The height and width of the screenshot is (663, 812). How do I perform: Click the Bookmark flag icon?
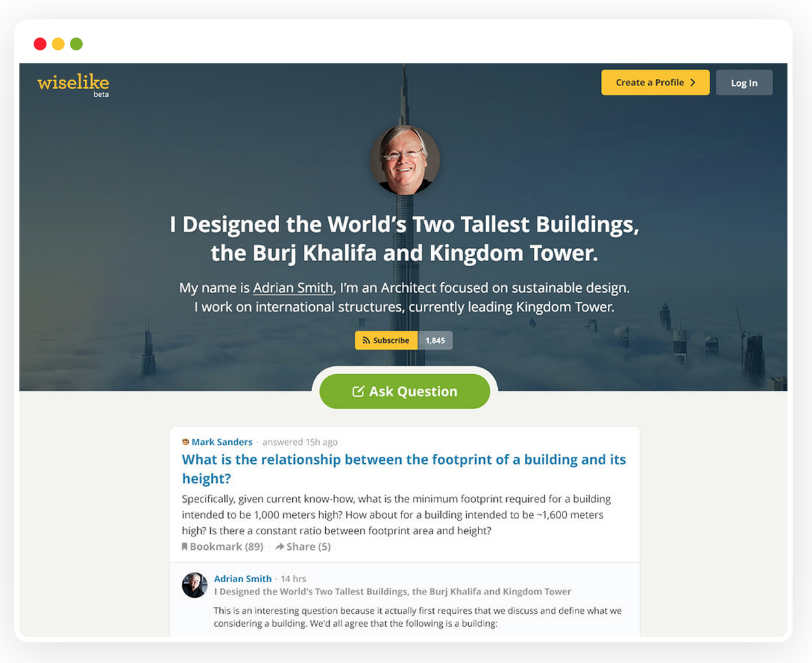tap(185, 547)
